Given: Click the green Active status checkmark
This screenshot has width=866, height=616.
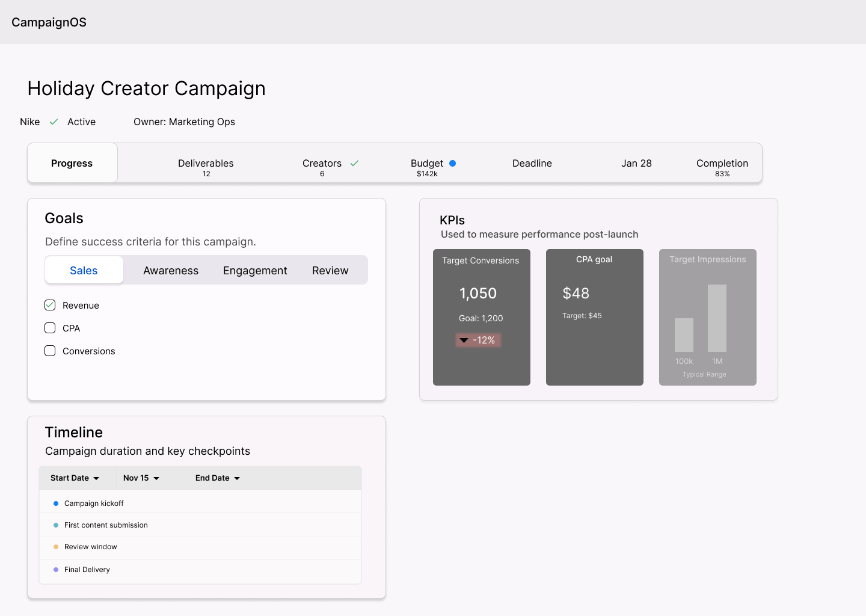Looking at the screenshot, I should pyautogui.click(x=54, y=122).
